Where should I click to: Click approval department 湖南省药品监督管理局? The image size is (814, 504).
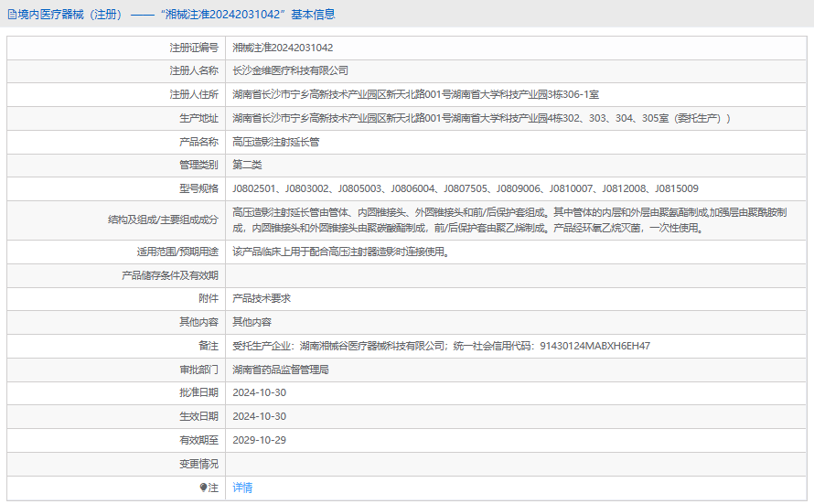click(281, 370)
